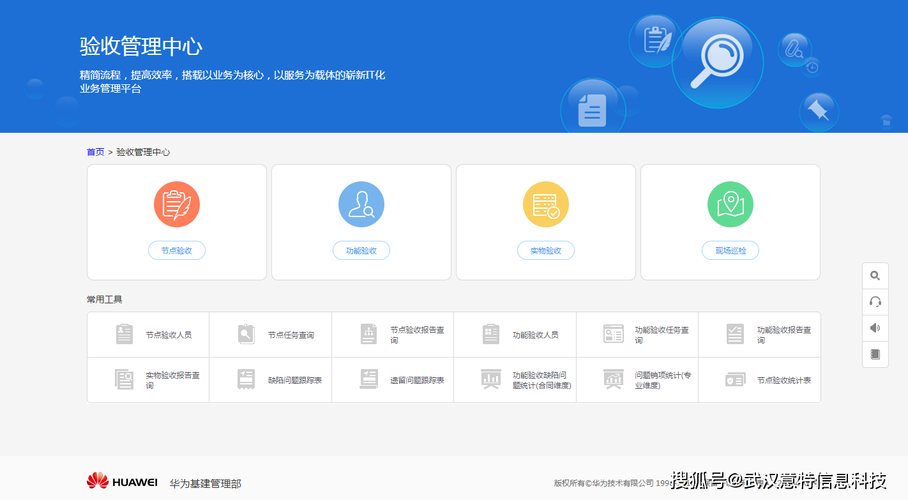Open the 节点验收 button
The image size is (908, 500).
tap(177, 250)
